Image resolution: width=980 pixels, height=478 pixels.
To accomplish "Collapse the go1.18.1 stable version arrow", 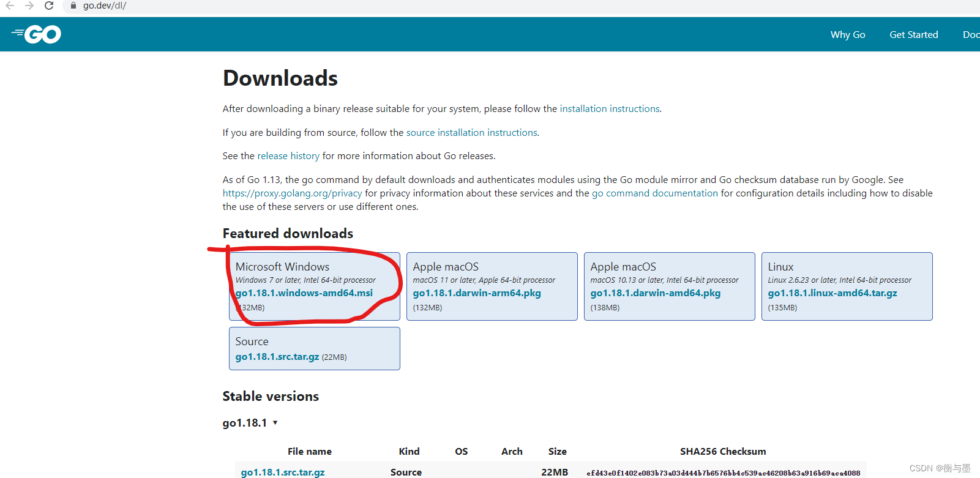I will 275,423.
